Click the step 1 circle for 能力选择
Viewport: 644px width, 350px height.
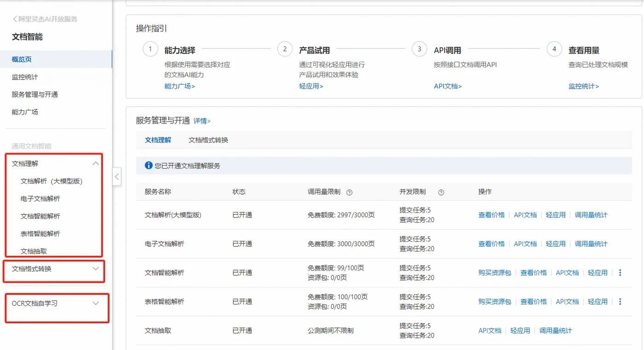coord(150,49)
